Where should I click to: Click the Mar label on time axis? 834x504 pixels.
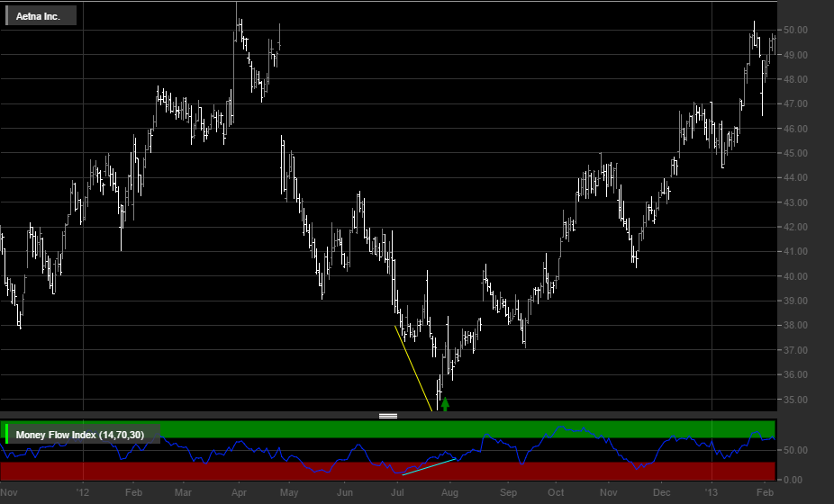pyautogui.click(x=183, y=492)
